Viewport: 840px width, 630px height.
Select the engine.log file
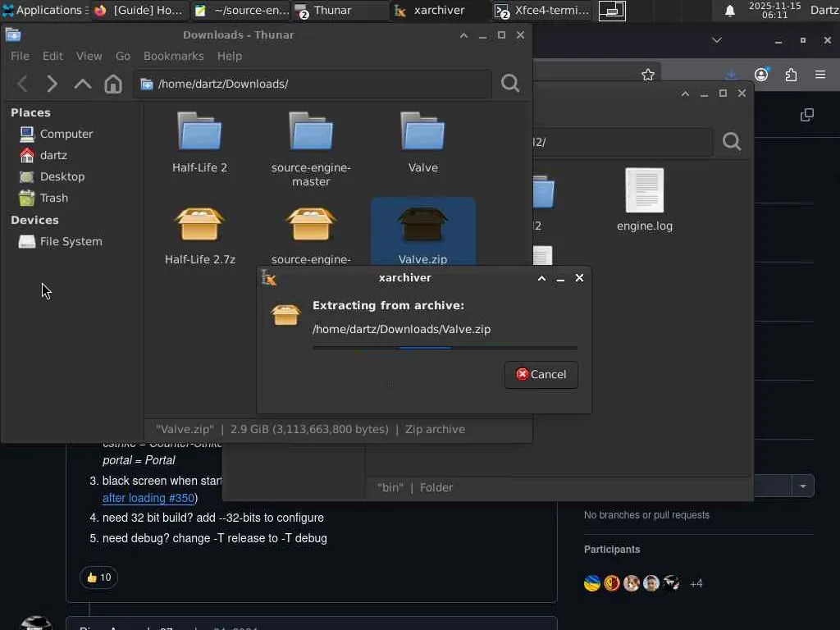pyautogui.click(x=645, y=200)
